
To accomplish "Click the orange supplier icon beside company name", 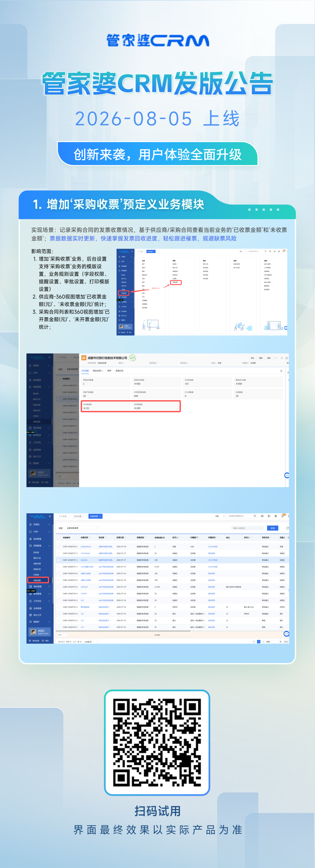I will pyautogui.click(x=84, y=358).
